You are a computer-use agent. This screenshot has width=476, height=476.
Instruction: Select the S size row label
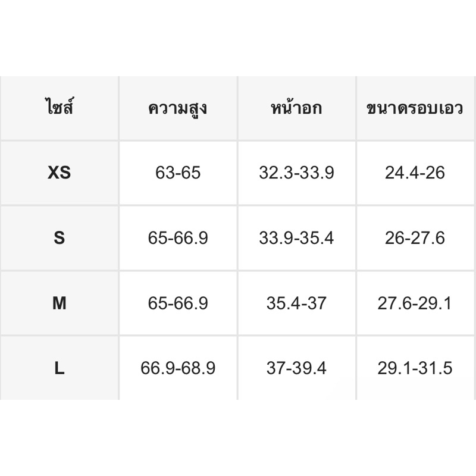coord(59,237)
